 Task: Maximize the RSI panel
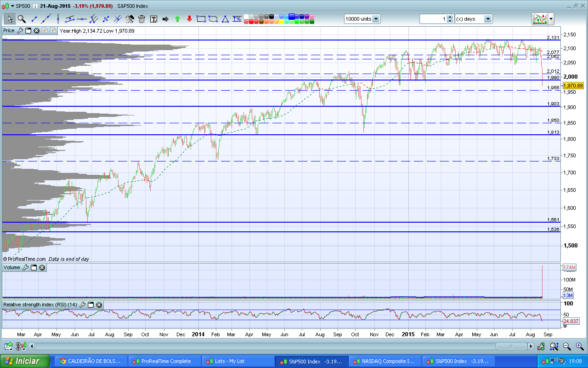(90, 305)
